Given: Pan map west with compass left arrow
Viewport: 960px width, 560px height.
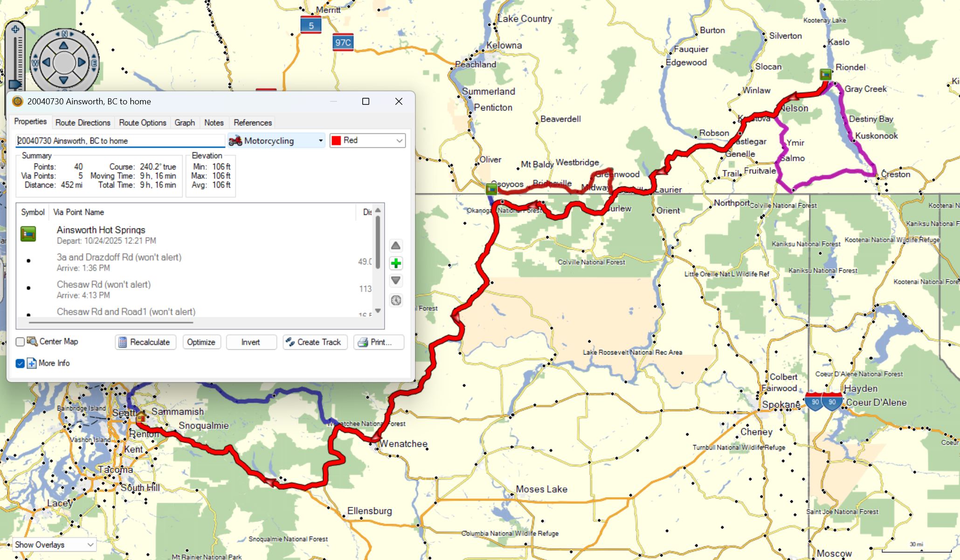Looking at the screenshot, I should click(46, 62).
